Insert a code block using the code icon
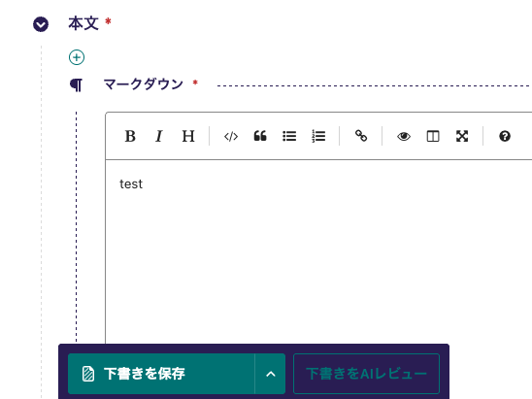This screenshot has width=532, height=399. 231,136
